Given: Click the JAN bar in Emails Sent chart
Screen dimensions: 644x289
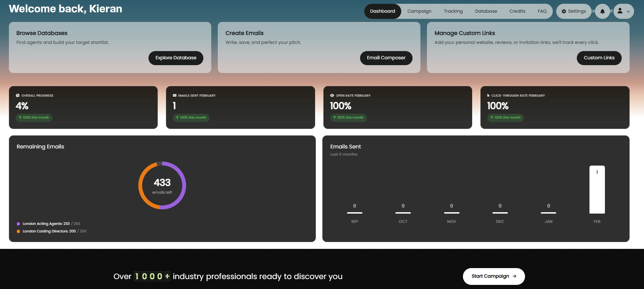Looking at the screenshot, I should pos(548,213).
